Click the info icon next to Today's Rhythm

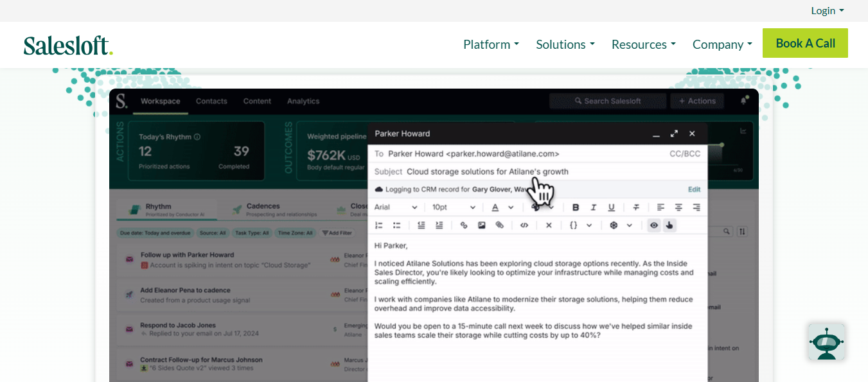pyautogui.click(x=197, y=137)
